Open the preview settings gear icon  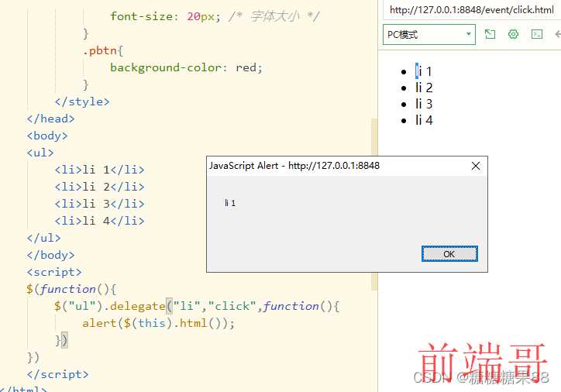point(514,34)
